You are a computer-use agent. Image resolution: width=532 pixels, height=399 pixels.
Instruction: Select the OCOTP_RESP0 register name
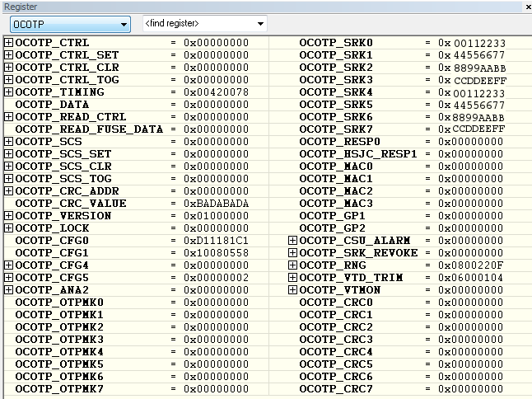tap(339, 141)
